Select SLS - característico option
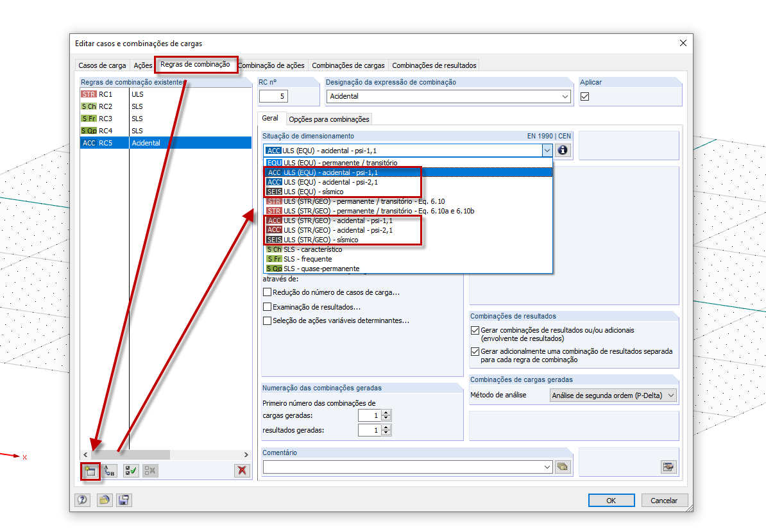This screenshot has height=532, width=766. tap(409, 249)
